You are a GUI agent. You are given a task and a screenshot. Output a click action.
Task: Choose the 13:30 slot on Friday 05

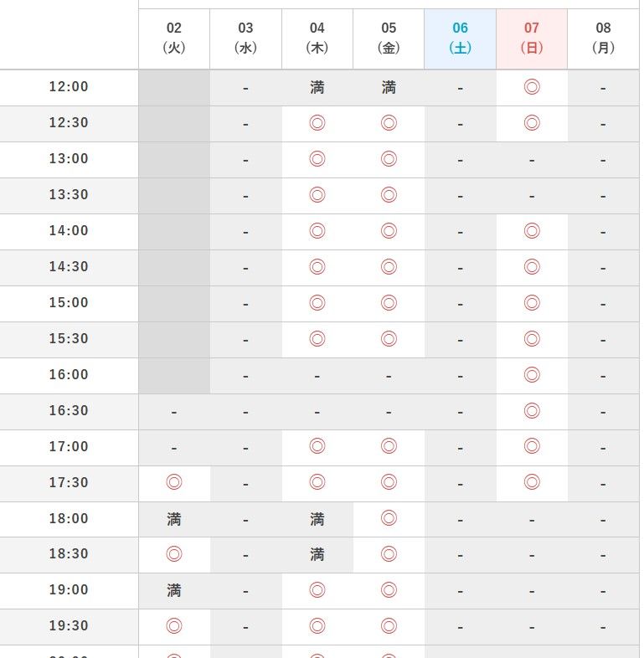click(389, 195)
